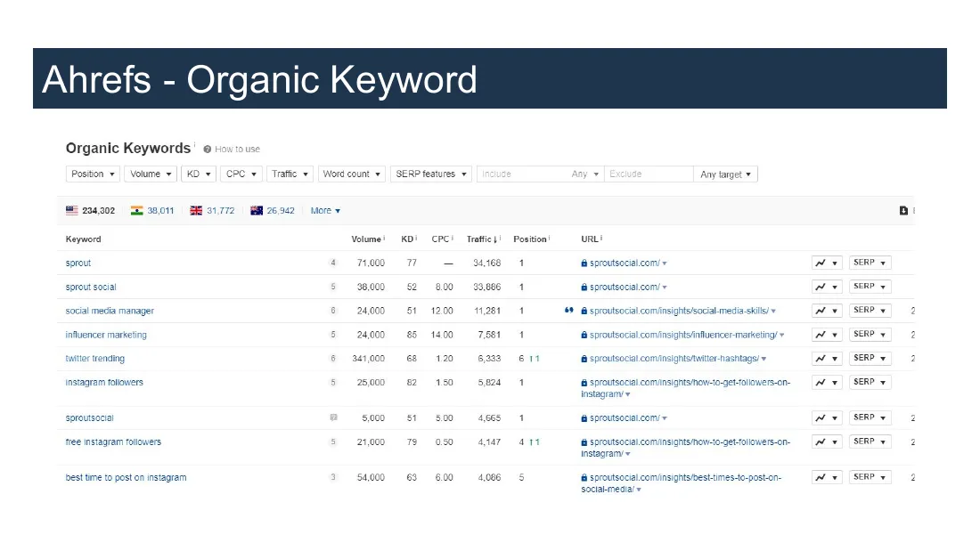Image resolution: width=980 pixels, height=551 pixels.
Task: Open the history chart for 'sproutsocial' row
Action: 827,417
